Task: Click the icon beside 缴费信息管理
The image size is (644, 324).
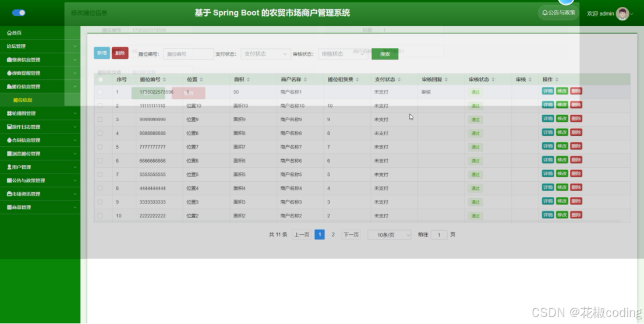Action: pyautogui.click(x=9, y=59)
